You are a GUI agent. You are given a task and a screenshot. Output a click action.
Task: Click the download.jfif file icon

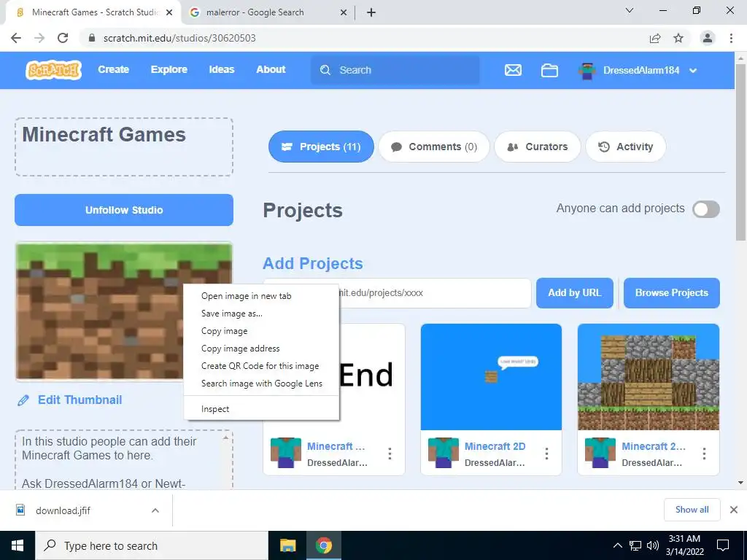[x=20, y=510]
